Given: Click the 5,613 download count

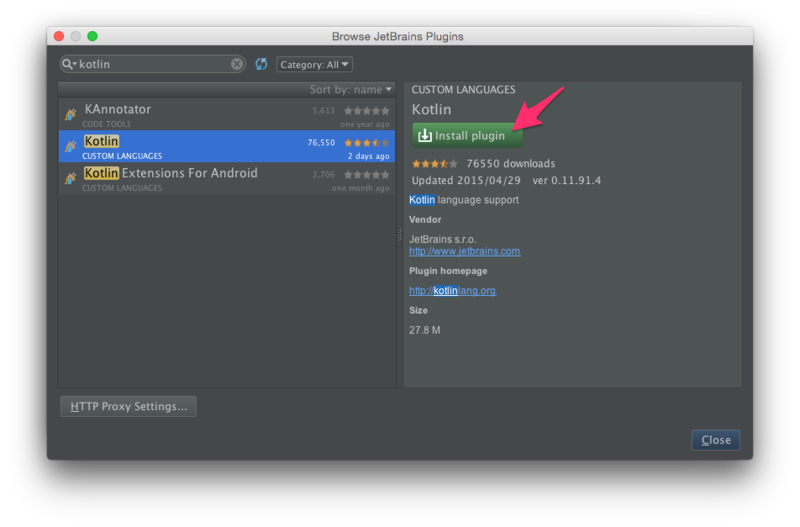Looking at the screenshot, I should point(324,111).
